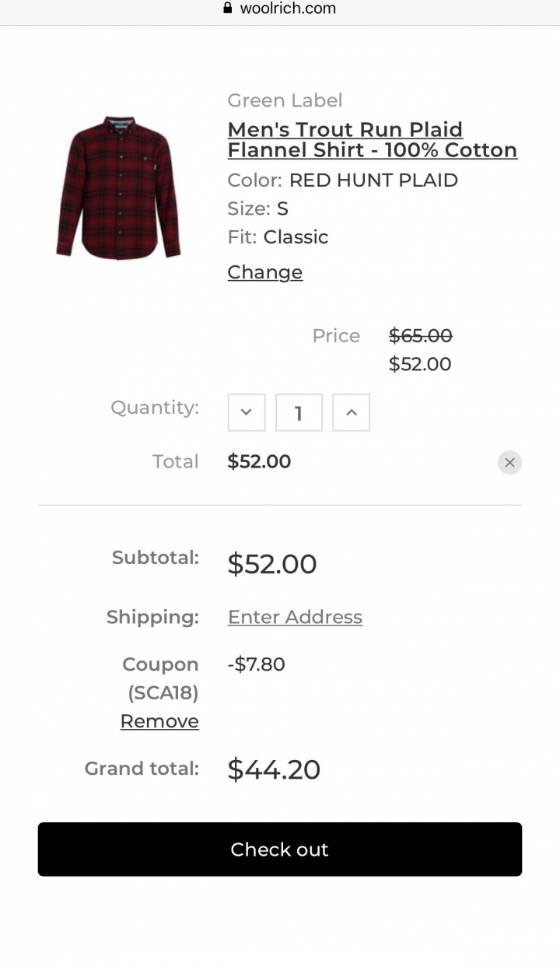
Task: Click the Change link under Fit
Action: (x=264, y=272)
